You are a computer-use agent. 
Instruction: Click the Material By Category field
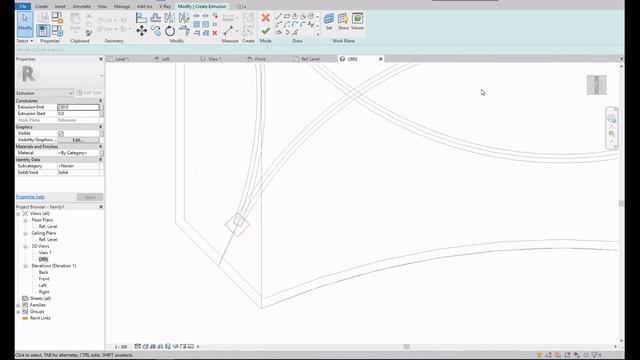[x=78, y=153]
